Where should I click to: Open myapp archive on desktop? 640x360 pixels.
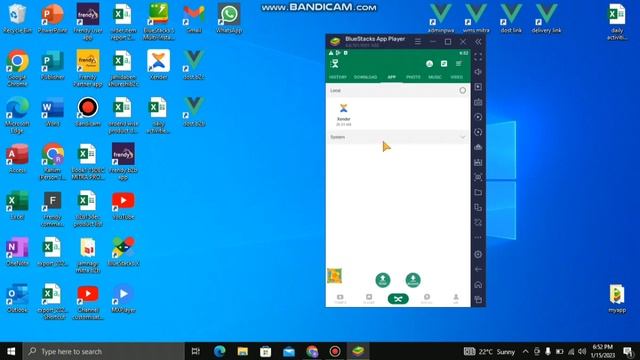pyautogui.click(x=617, y=299)
